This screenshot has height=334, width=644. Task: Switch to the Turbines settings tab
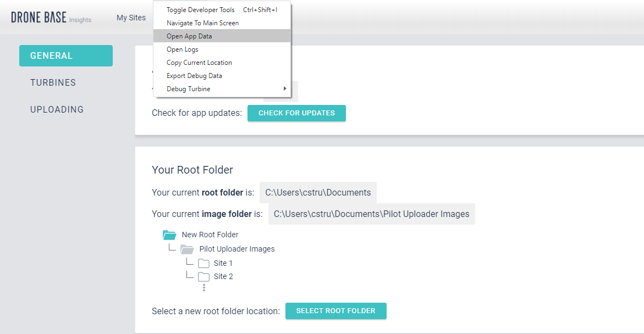click(53, 82)
